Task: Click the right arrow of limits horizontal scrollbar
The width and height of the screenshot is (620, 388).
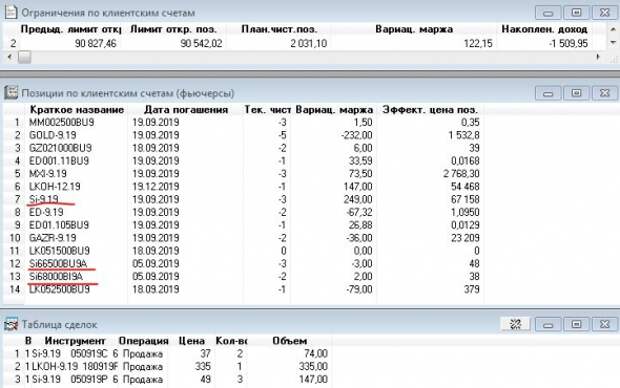Action: pyautogui.click(x=598, y=57)
